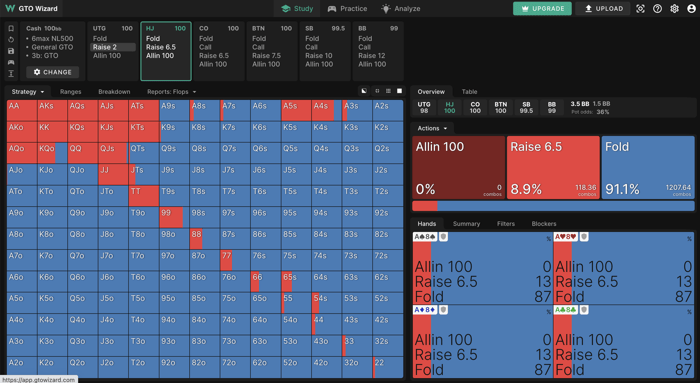700x383 pixels.
Task: Expand the Strategy dropdown arrow
Action: [x=42, y=92]
